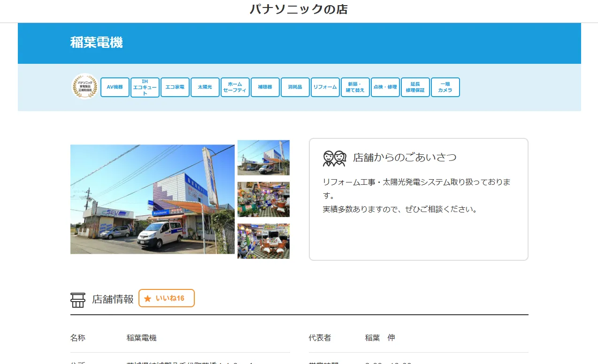This screenshot has width=598, height=364.
Task: Choose the 新築・建て替え category tag
Action: pos(355,87)
